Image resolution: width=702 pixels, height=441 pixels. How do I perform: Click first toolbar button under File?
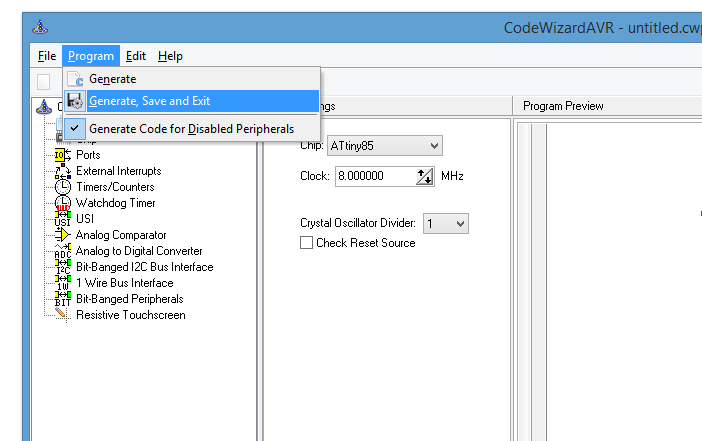click(43, 82)
